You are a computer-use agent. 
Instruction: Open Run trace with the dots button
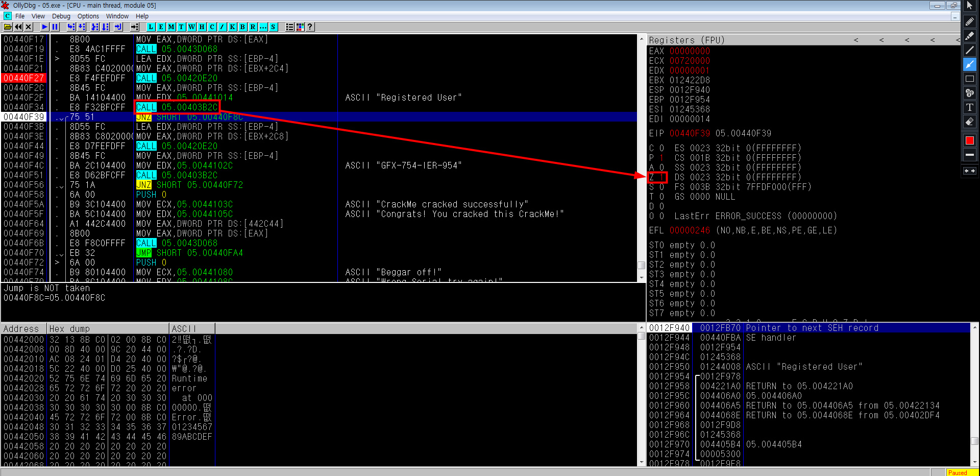pos(263,27)
